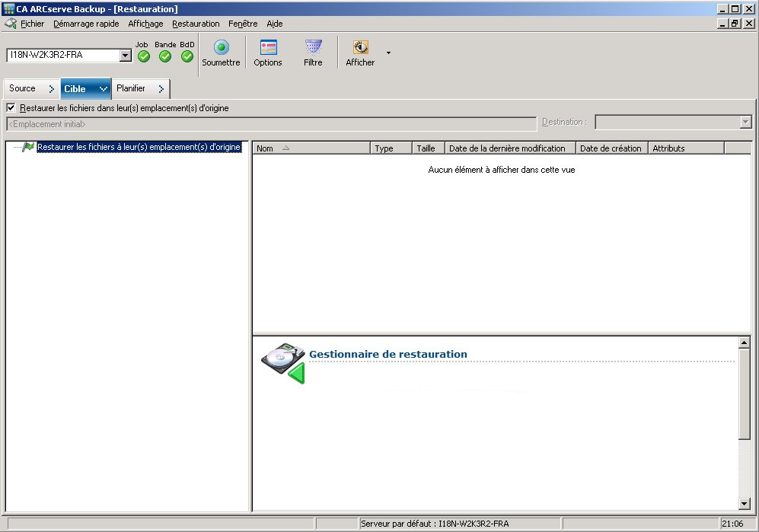Click the BdD status indicator icon
Screen dimensions: 759x532
point(187,54)
